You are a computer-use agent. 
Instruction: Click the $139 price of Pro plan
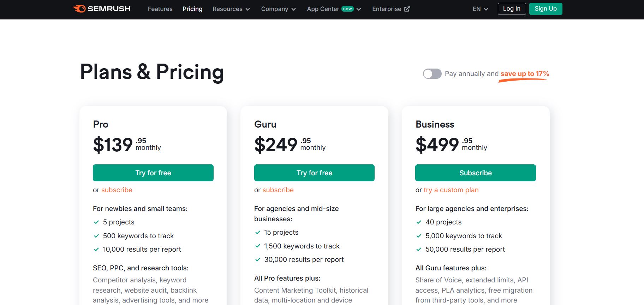[x=113, y=145]
